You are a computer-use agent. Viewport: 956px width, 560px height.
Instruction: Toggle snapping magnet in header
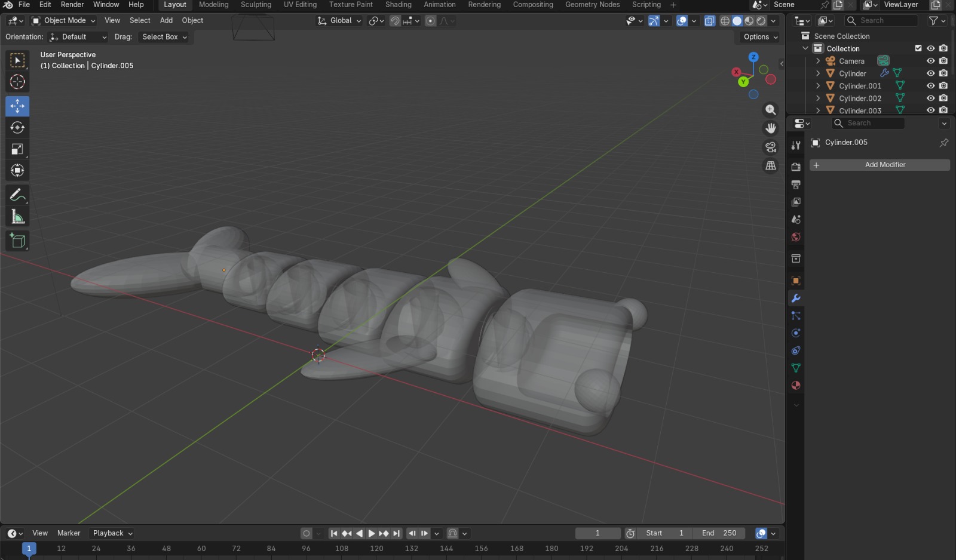point(395,21)
